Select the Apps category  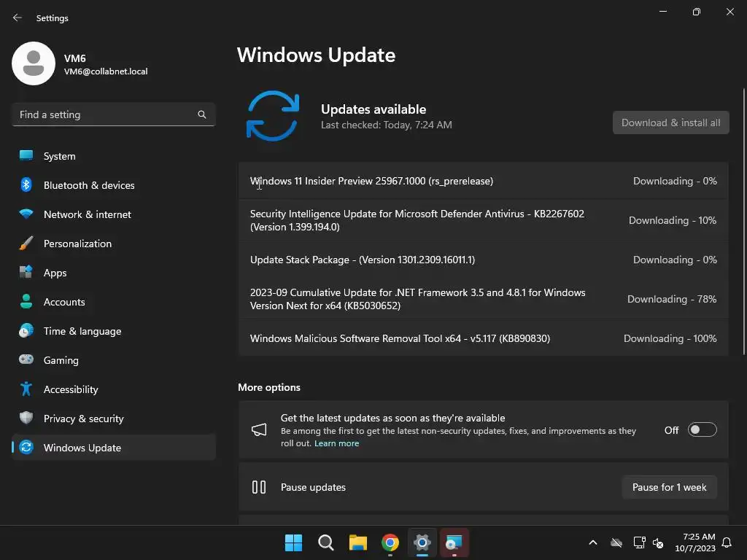[x=113, y=273]
